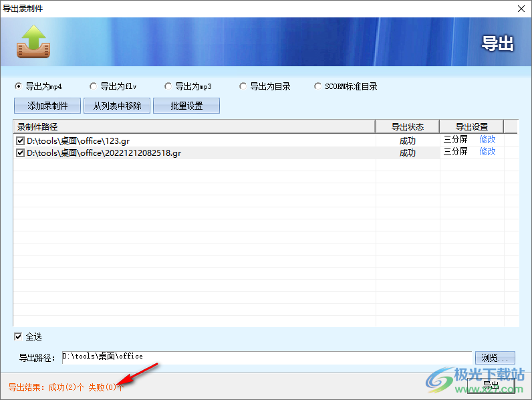Click 修改 link for 123.gr row

(487, 140)
